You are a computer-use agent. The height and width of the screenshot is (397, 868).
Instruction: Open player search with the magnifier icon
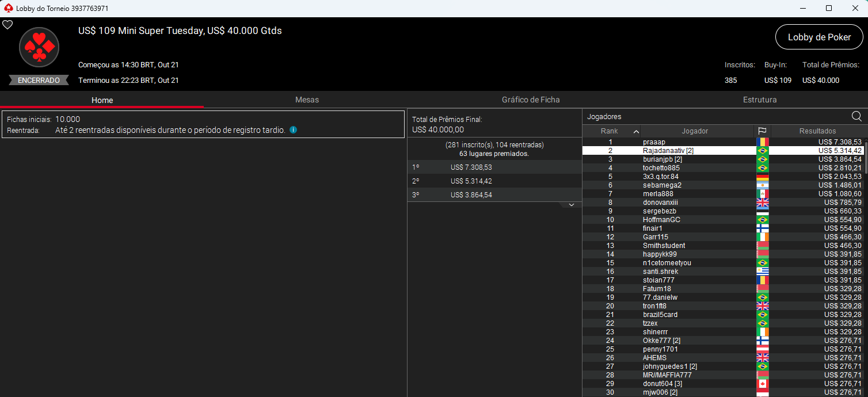pyautogui.click(x=856, y=117)
